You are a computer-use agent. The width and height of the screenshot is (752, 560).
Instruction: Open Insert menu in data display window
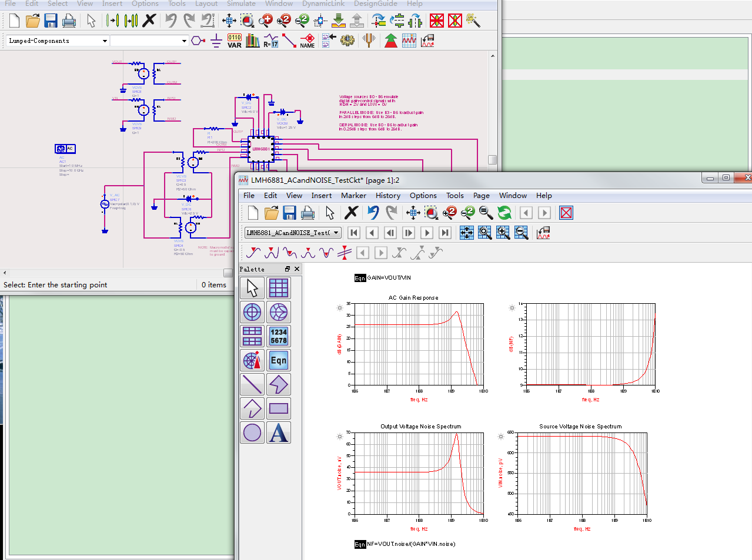coord(322,196)
